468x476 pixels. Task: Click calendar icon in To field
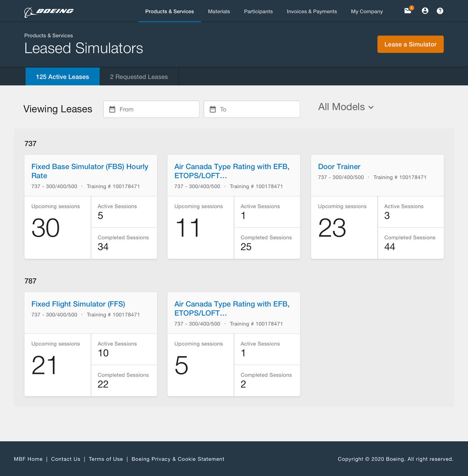point(213,109)
